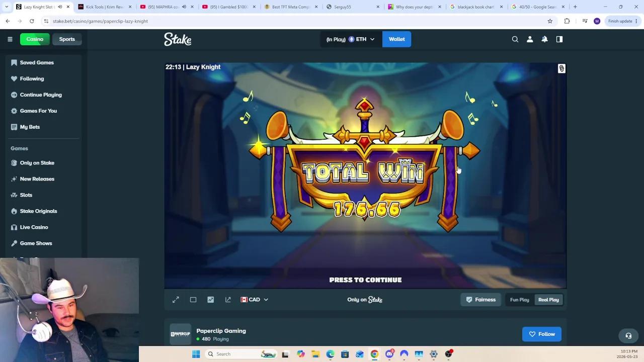Select the Casino mode toggle
This screenshot has height=362, width=644.
pyautogui.click(x=35, y=39)
